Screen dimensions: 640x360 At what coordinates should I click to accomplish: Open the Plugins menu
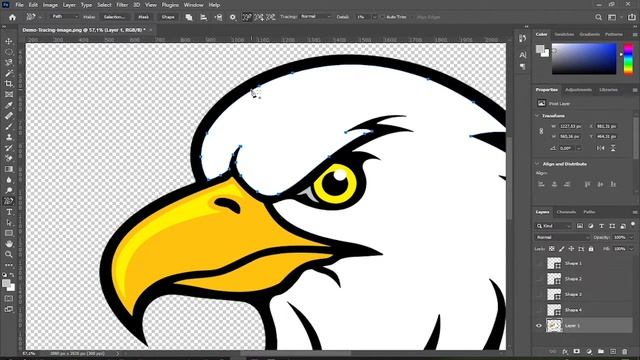pos(170,5)
